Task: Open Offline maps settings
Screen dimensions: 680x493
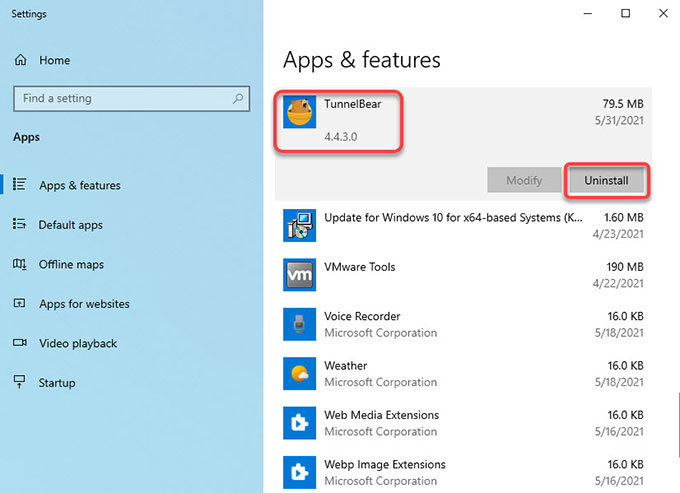Action: [71, 264]
